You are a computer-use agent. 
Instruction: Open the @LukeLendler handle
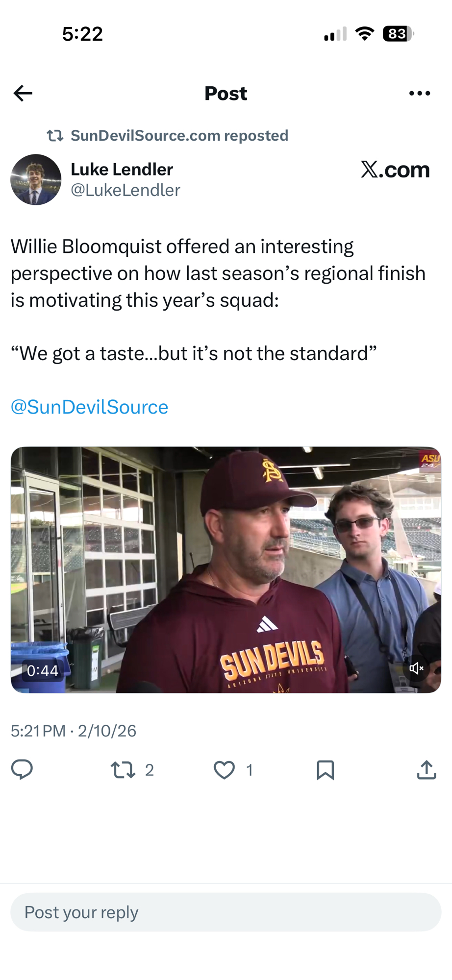pos(126,190)
